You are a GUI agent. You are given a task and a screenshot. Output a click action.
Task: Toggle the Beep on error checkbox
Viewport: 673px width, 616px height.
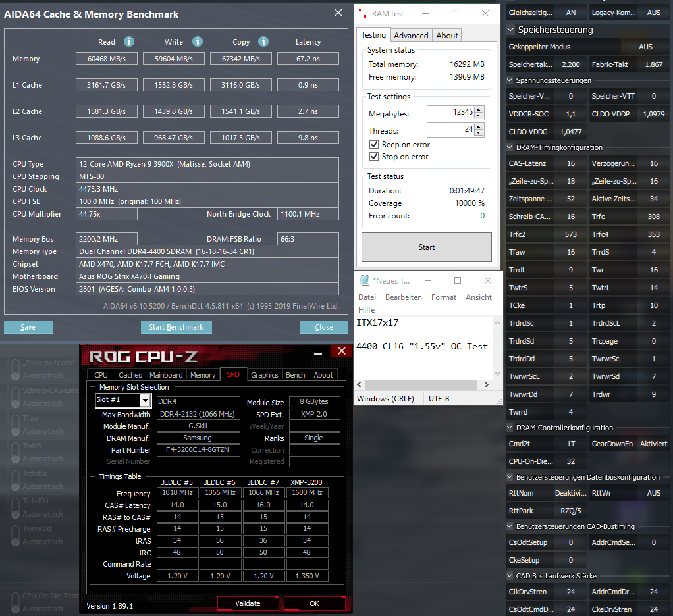point(374,145)
